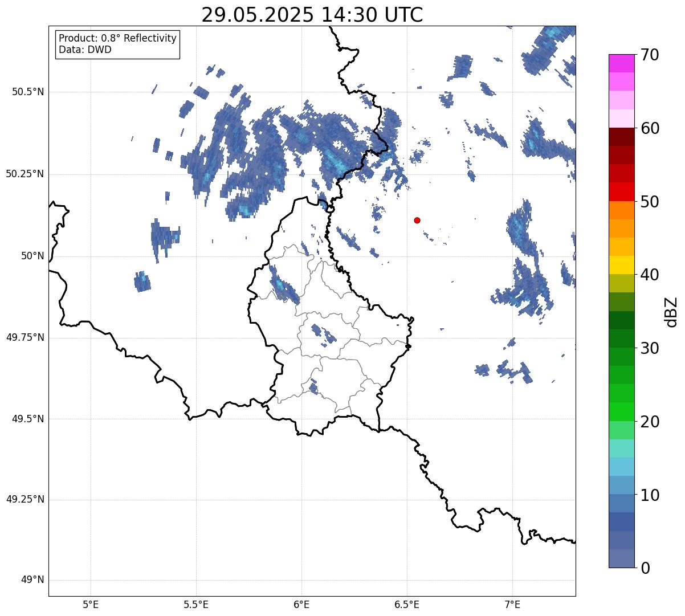Click the '7°E' longitude label
The image size is (685, 616).
512,604
